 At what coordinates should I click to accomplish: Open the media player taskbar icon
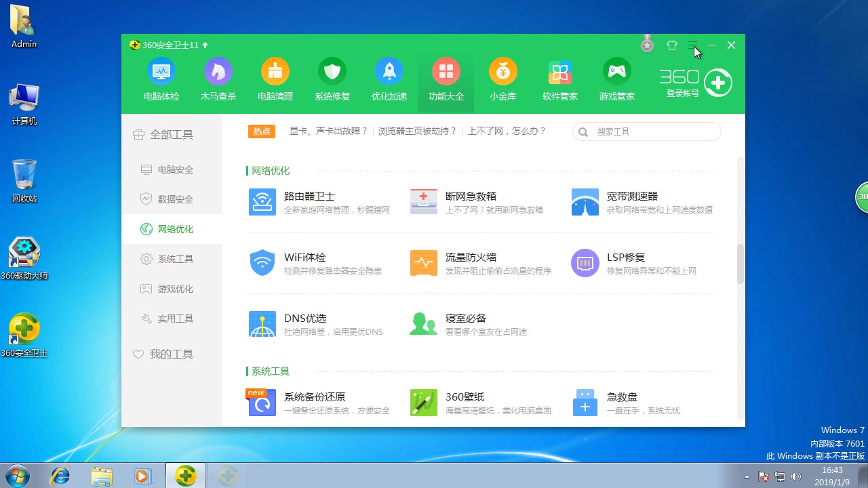pos(142,476)
